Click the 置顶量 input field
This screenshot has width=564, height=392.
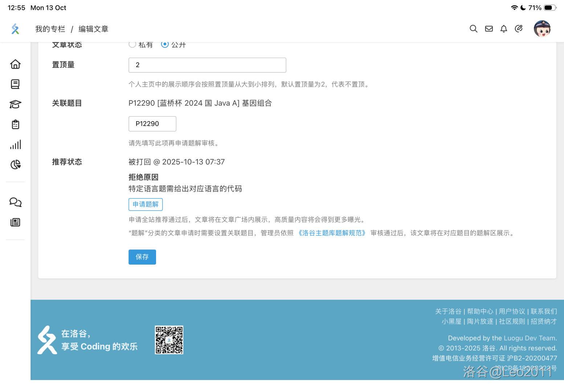tap(207, 65)
